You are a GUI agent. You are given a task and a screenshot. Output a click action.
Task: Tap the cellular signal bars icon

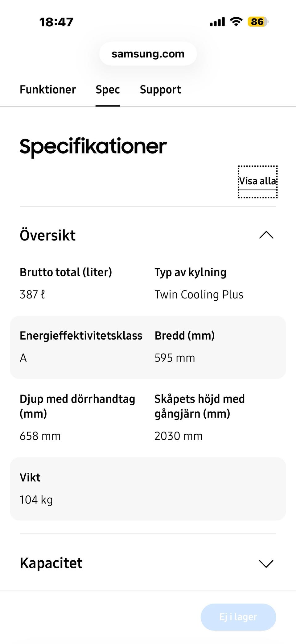217,22
